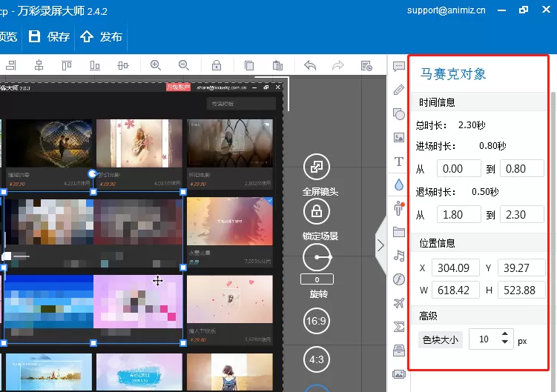Select the speech bubble caption tool
The image size is (557, 392).
coord(399,66)
